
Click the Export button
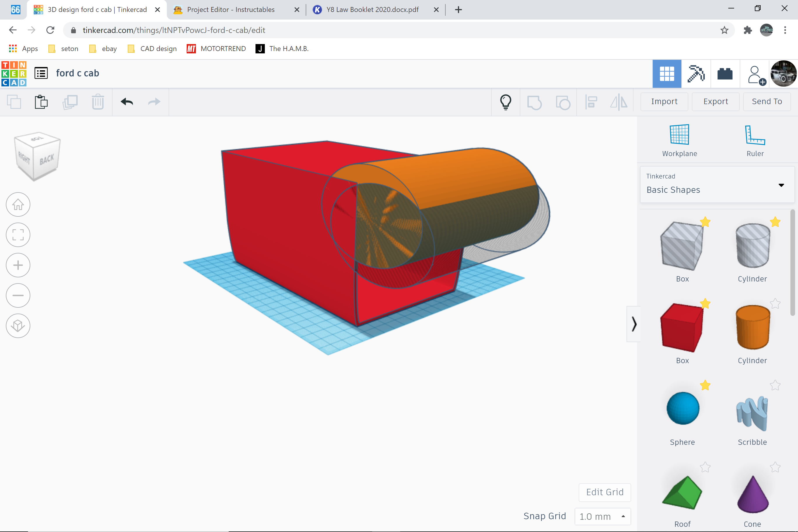[715, 101]
